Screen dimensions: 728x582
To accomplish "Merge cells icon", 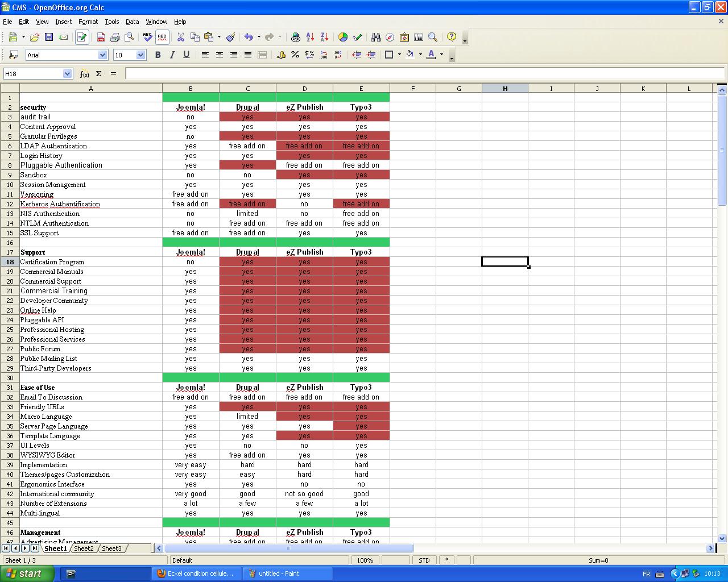I will tap(262, 55).
